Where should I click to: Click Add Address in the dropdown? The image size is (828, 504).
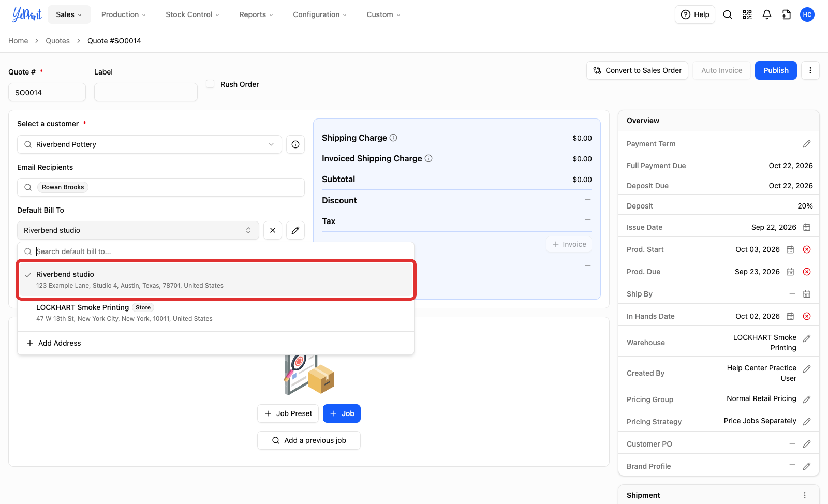(x=216, y=343)
